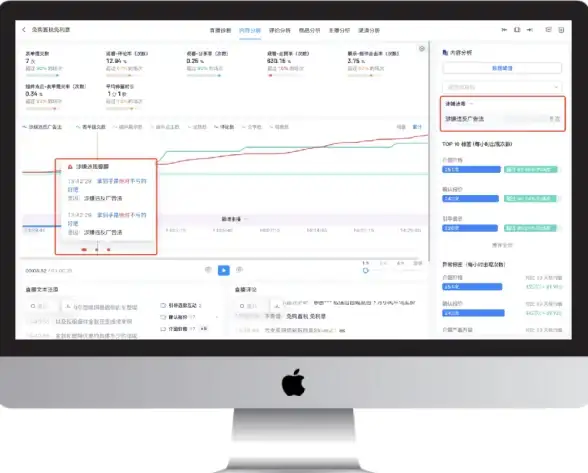This screenshot has height=473, width=588.
Task: Check the 确认报价 filter checkbox
Action: [163, 317]
